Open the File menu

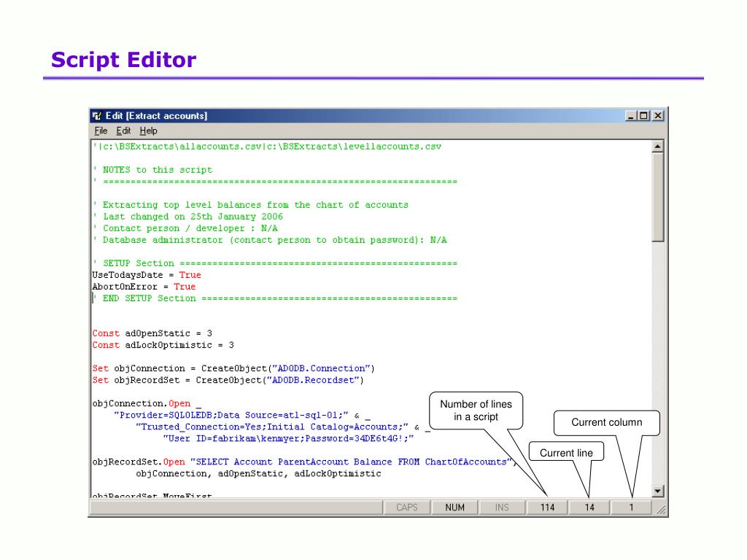click(x=101, y=131)
